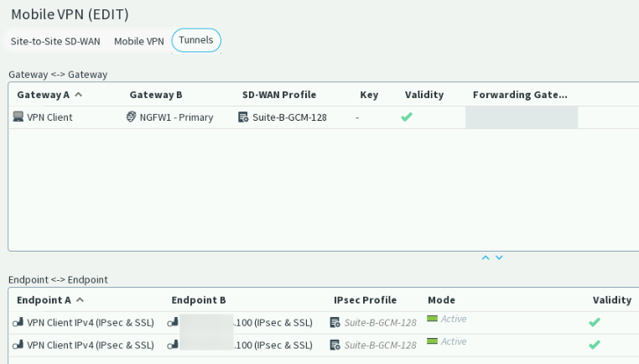Click first row Endpoint B endpoint icon
Screen dimensions: 639x364
tap(173, 322)
